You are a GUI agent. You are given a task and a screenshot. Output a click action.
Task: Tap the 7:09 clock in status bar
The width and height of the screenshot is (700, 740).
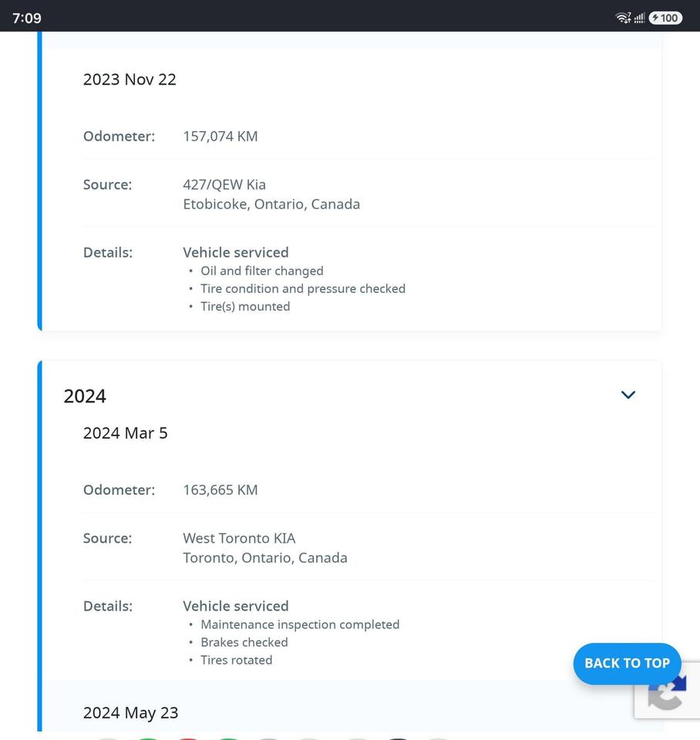pos(27,18)
